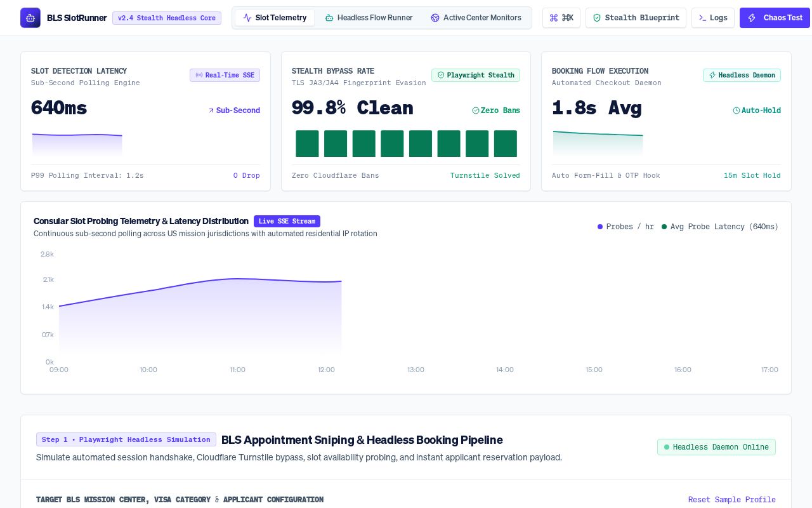Viewport: 812px width, 508px height.
Task: Click the Consular Slot Probing Telemetry heading
Action: pyautogui.click(x=141, y=221)
